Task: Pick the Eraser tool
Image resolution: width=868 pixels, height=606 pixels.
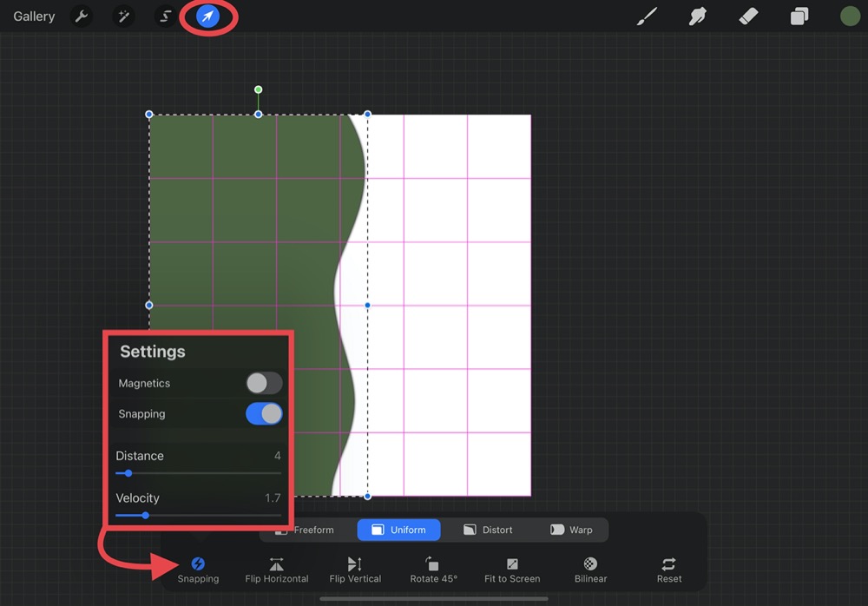Action: click(747, 16)
